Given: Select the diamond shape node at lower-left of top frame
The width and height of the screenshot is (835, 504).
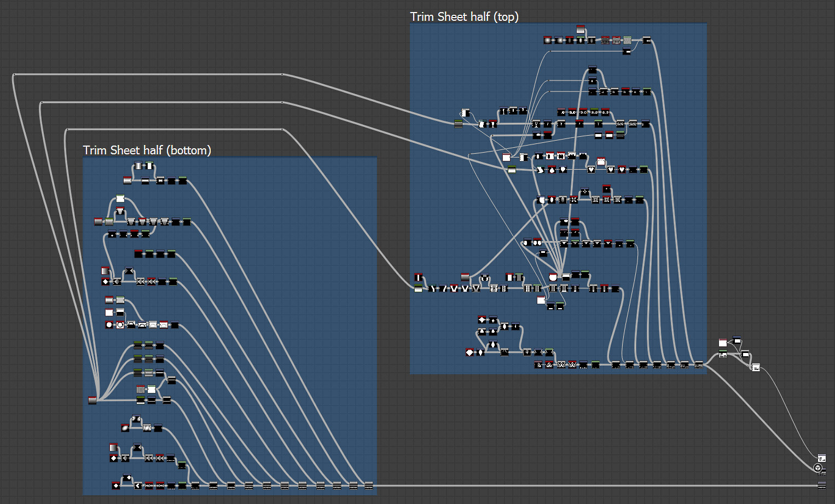Looking at the screenshot, I should 469,352.
